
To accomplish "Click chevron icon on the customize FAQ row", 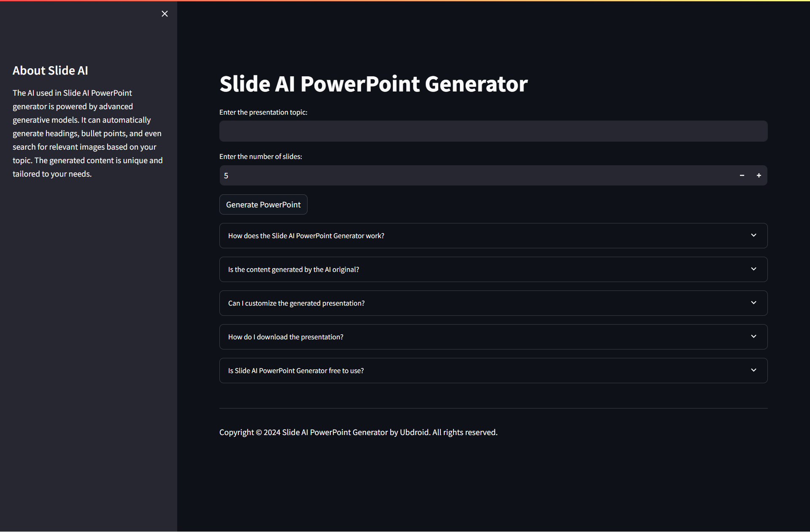I will click(x=753, y=303).
